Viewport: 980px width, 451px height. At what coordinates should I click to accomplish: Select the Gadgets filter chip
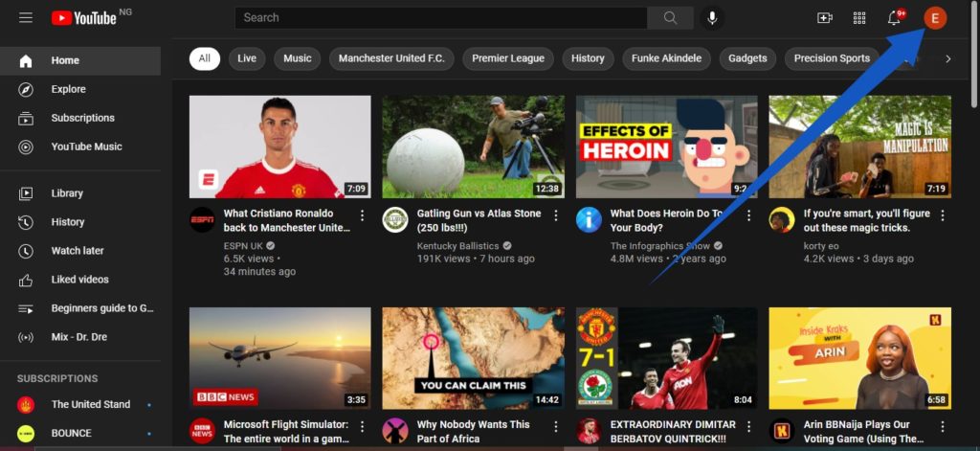[747, 58]
